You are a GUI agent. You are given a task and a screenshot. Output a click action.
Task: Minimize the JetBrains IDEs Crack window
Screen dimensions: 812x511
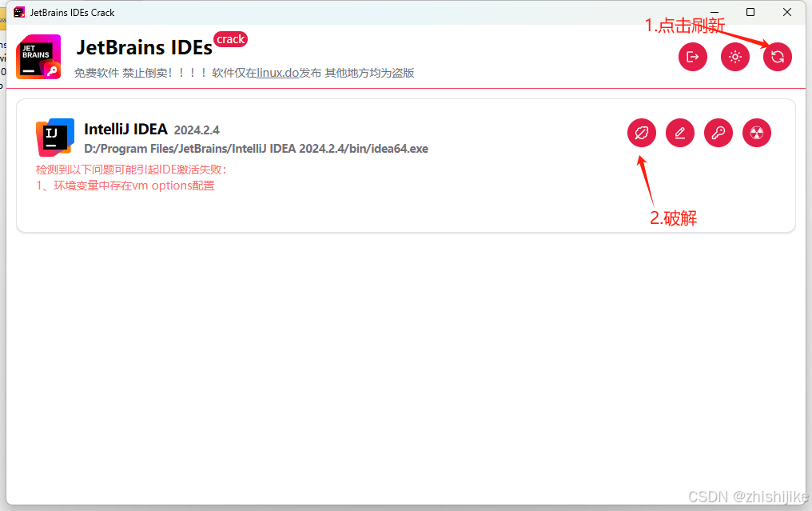point(714,13)
